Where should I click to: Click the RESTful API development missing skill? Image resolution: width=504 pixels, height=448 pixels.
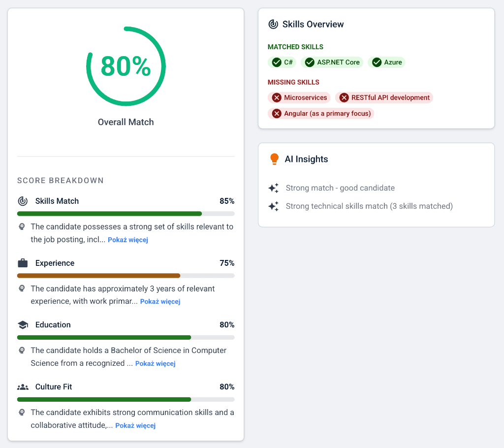[384, 98]
